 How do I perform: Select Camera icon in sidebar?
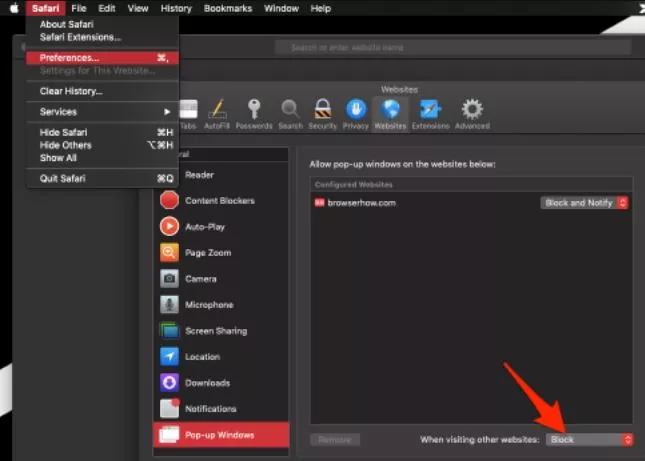click(x=169, y=279)
